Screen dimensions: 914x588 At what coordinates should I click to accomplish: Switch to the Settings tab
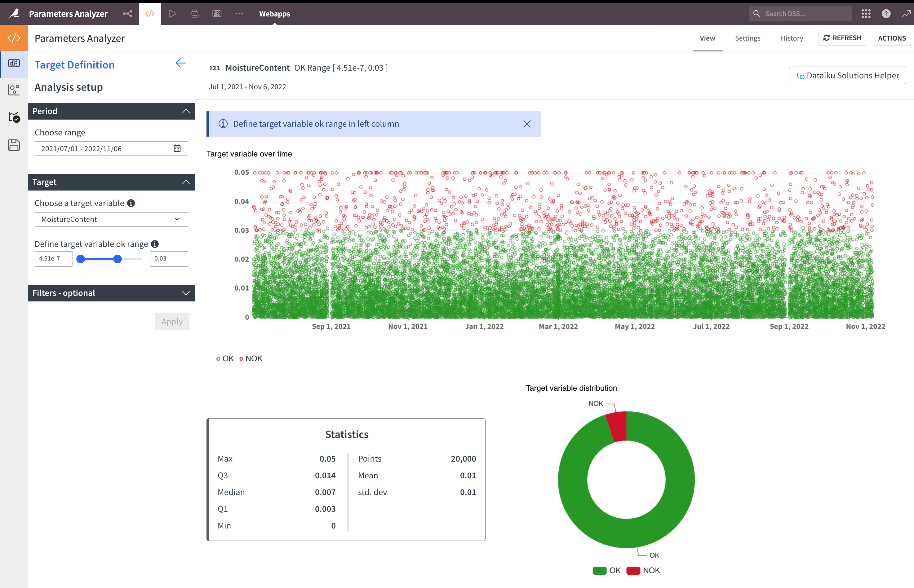coord(748,38)
